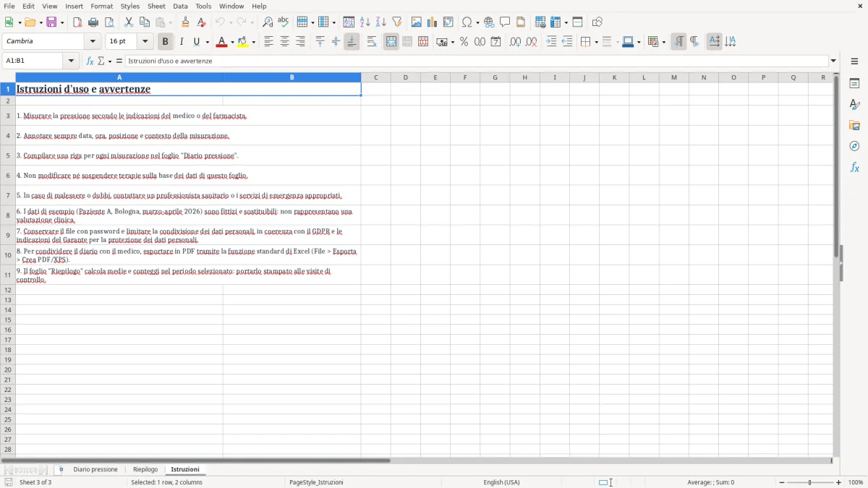The image size is (868, 488).
Task: Open the Background Color dropdown arrow
Action: click(x=253, y=42)
